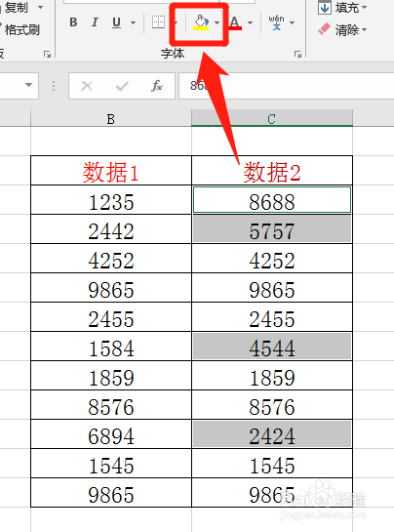
Task: Select cell containing 2442
Action: click(111, 229)
